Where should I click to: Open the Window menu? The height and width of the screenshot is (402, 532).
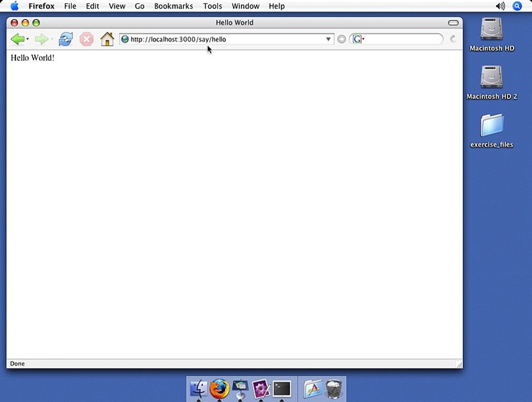click(x=245, y=6)
